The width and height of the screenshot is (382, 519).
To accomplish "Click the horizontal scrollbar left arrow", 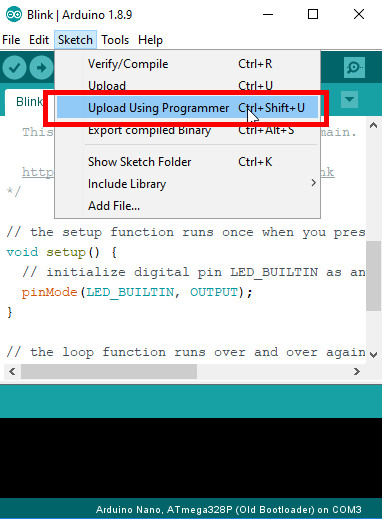I will (x=12, y=371).
